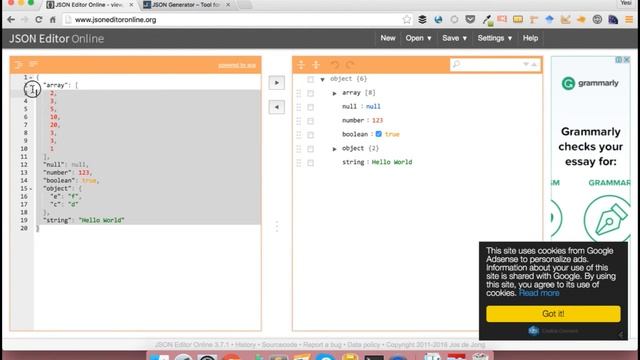Close the Grammarly ad with X
The image size is (640, 360).
point(627,60)
